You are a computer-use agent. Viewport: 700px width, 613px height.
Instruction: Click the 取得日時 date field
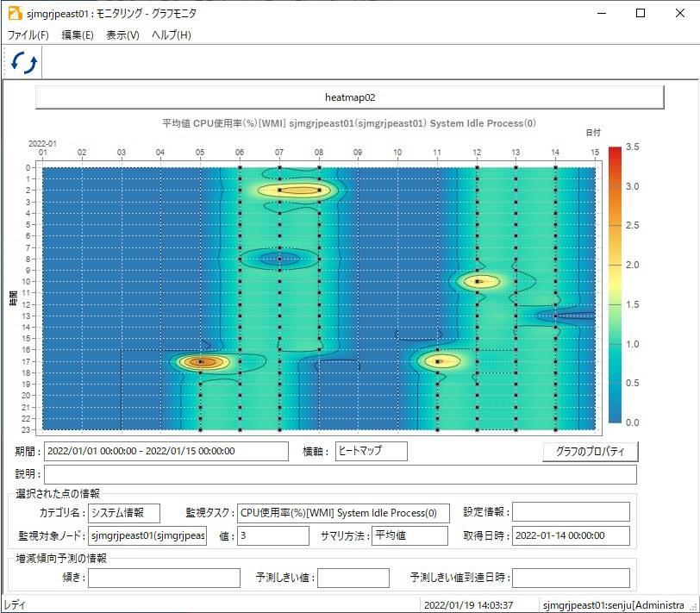571,535
